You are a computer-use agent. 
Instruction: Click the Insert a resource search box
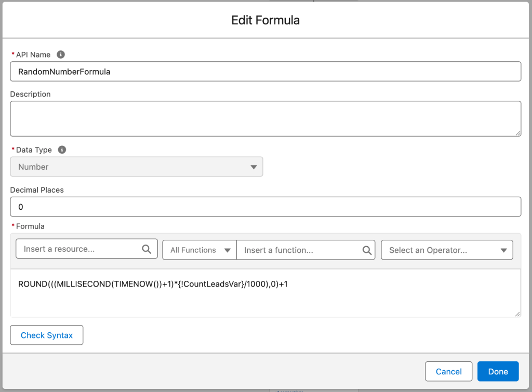[x=78, y=249]
